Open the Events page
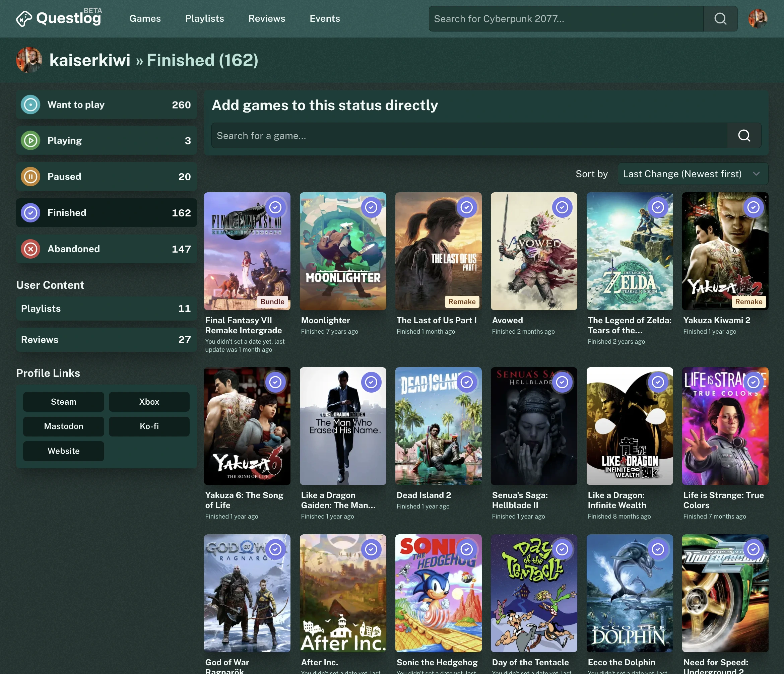This screenshot has width=784, height=674. point(325,18)
